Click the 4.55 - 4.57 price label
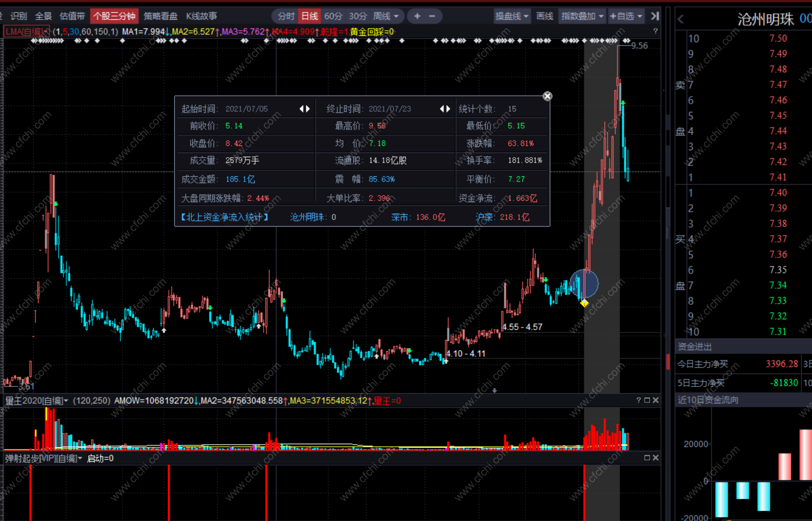The width and height of the screenshot is (812, 521). [522, 327]
